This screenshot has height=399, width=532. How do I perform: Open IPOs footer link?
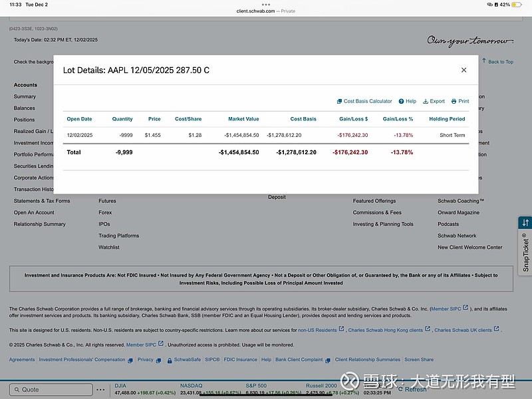click(104, 224)
